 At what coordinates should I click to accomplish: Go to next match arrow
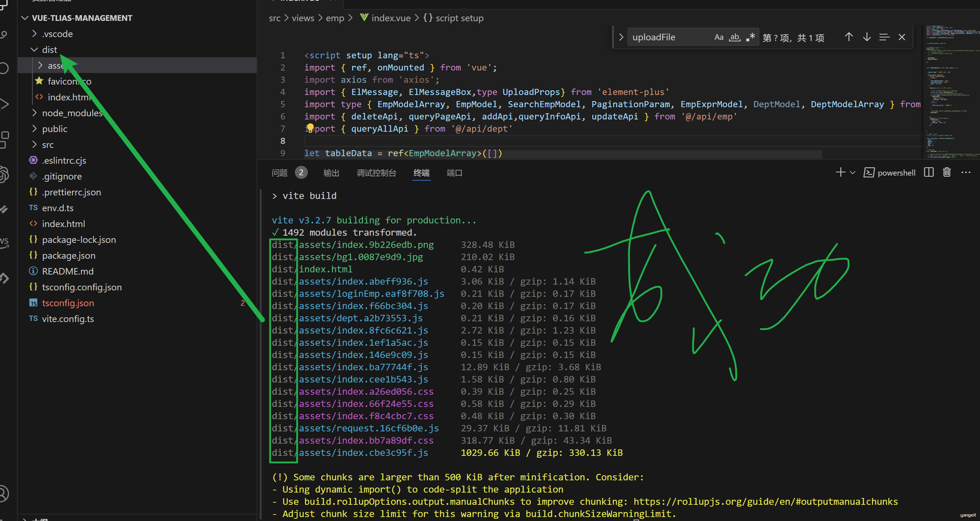point(867,37)
